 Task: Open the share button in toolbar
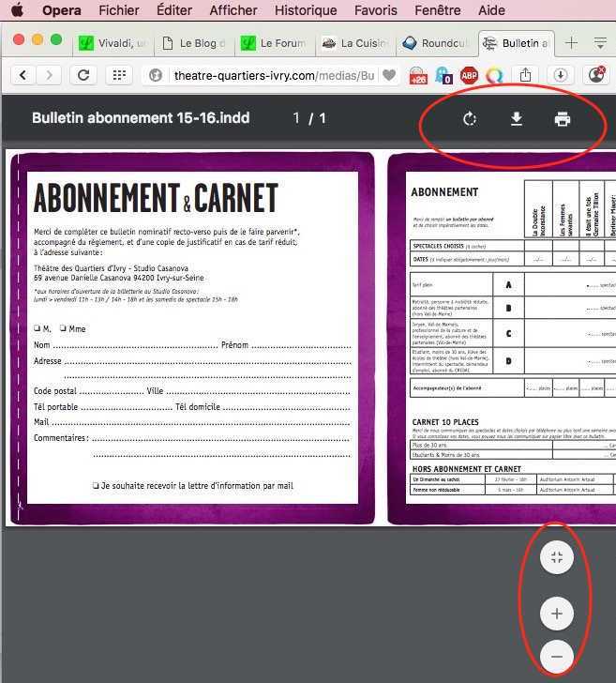pyautogui.click(x=526, y=75)
